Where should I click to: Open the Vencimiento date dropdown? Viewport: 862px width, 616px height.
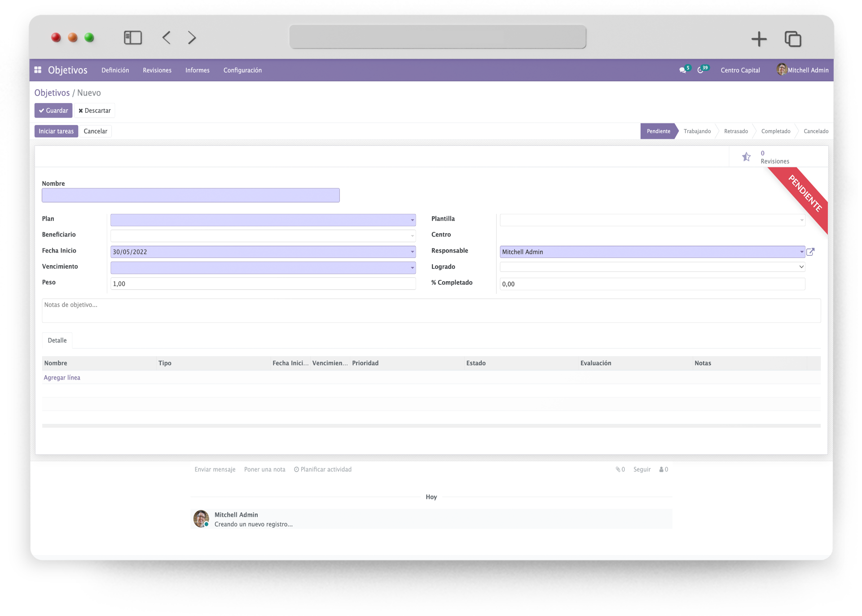point(412,268)
